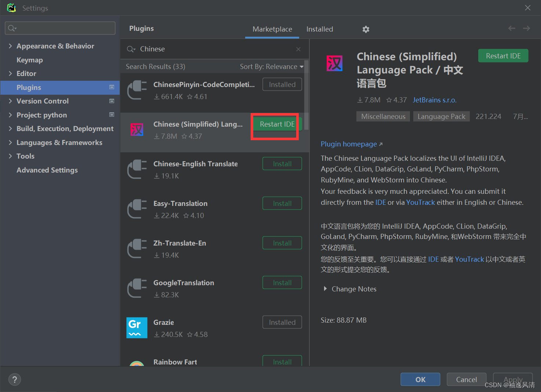541x392 pixels.
Task: Select Plugins in settings tree
Action: [60, 87]
